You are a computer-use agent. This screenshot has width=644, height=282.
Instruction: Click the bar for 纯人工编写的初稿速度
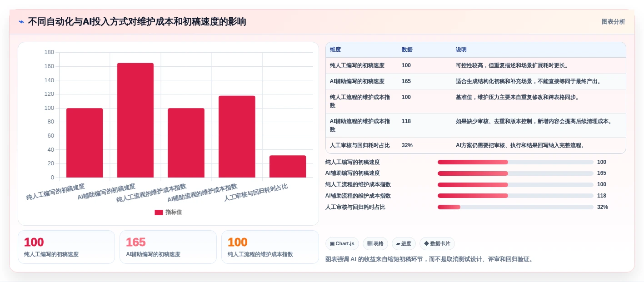pyautogui.click(x=85, y=143)
